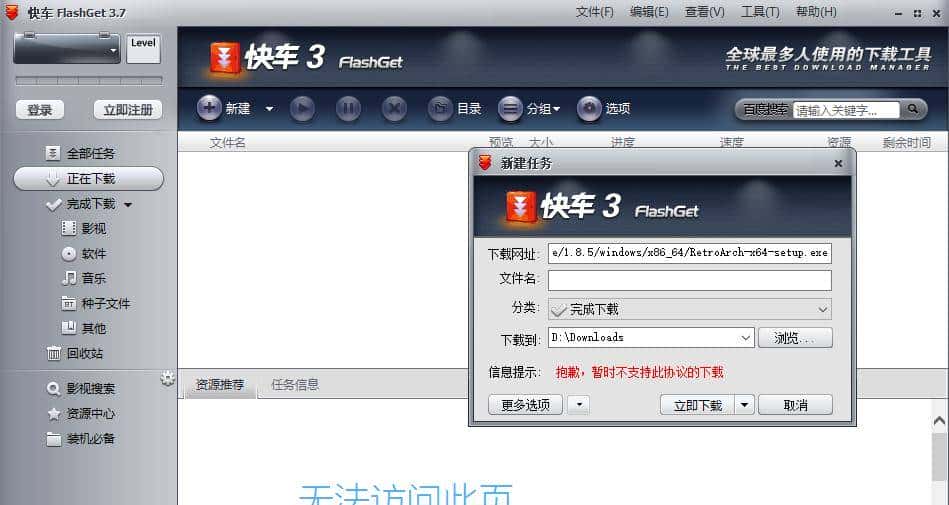
Task: Click the 下载网址 URL input field
Action: coord(690,252)
